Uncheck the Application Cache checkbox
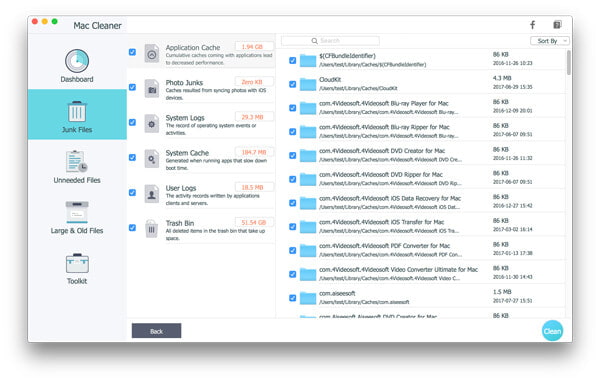The width and height of the screenshot is (600, 382). click(132, 52)
